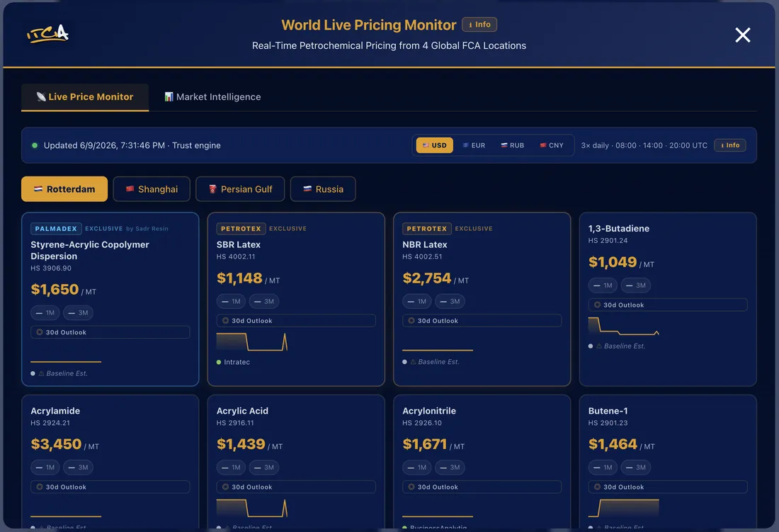Screen dimensions: 779x532
Task: Expand 30d Outlook on Butene-1 card
Action: [x=668, y=487]
